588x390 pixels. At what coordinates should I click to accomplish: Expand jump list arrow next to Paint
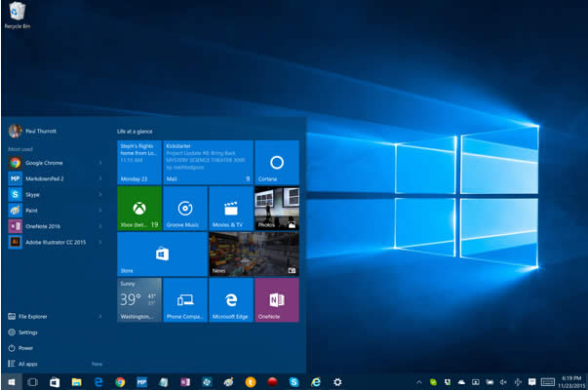(x=100, y=210)
